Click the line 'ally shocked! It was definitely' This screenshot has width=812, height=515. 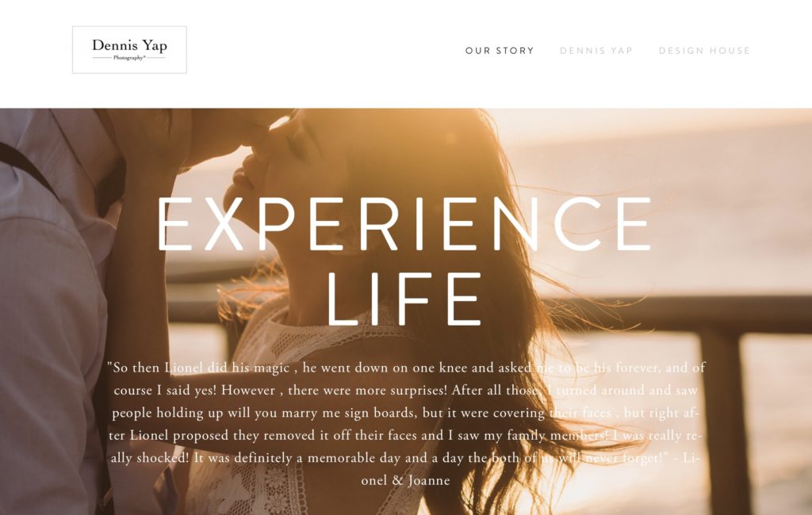click(406, 458)
